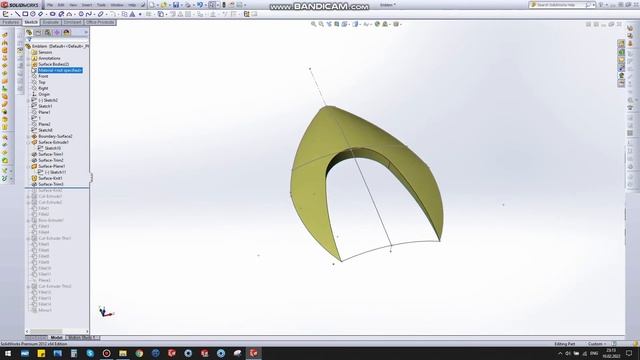Select the Circle sketch tool
The width and height of the screenshot is (640, 360).
point(33,14)
